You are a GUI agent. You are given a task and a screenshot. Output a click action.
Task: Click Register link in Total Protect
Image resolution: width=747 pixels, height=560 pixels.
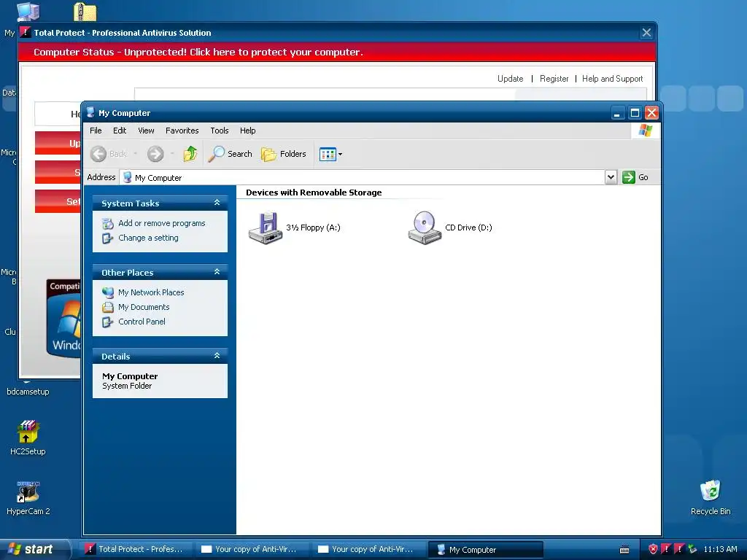(554, 79)
